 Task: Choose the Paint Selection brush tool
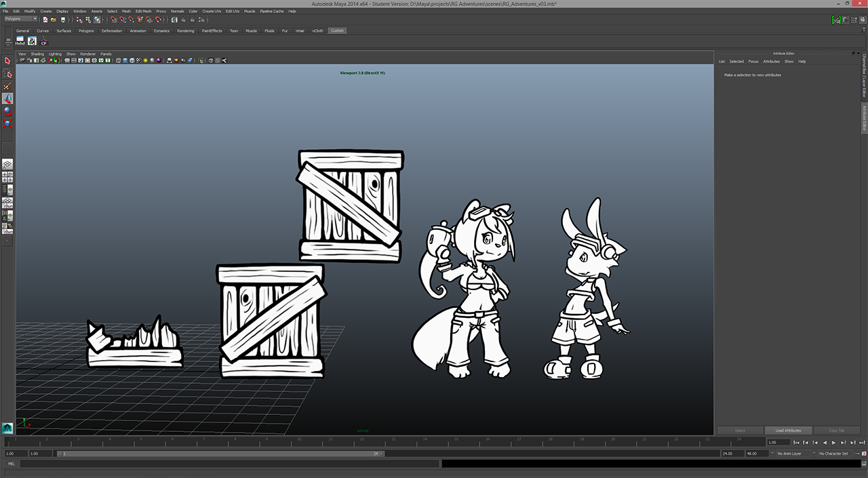7,87
